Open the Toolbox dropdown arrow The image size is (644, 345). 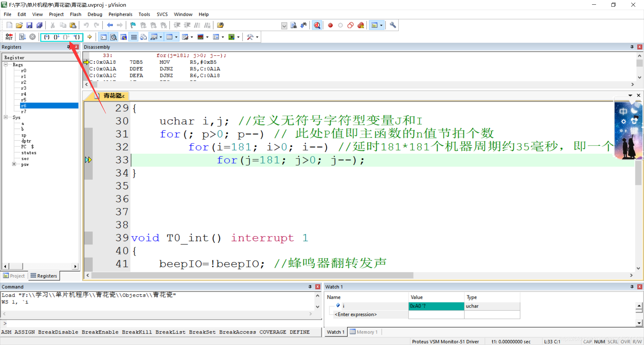(x=257, y=37)
